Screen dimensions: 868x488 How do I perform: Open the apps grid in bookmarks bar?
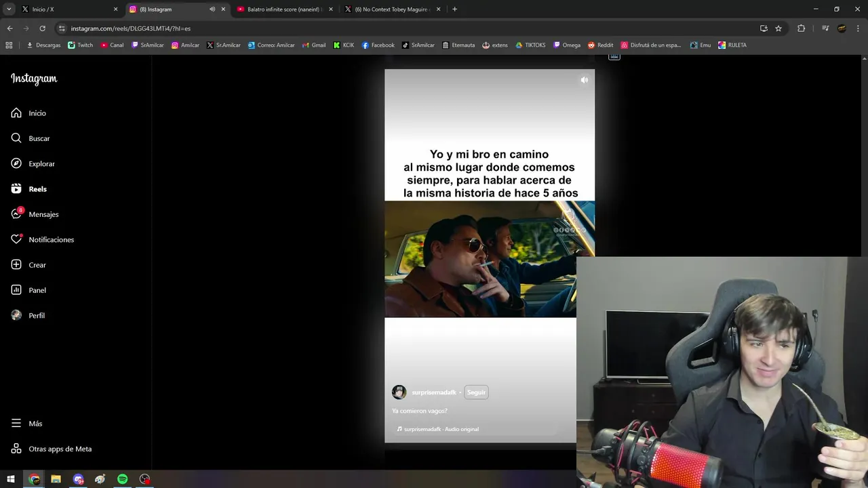coord(9,45)
